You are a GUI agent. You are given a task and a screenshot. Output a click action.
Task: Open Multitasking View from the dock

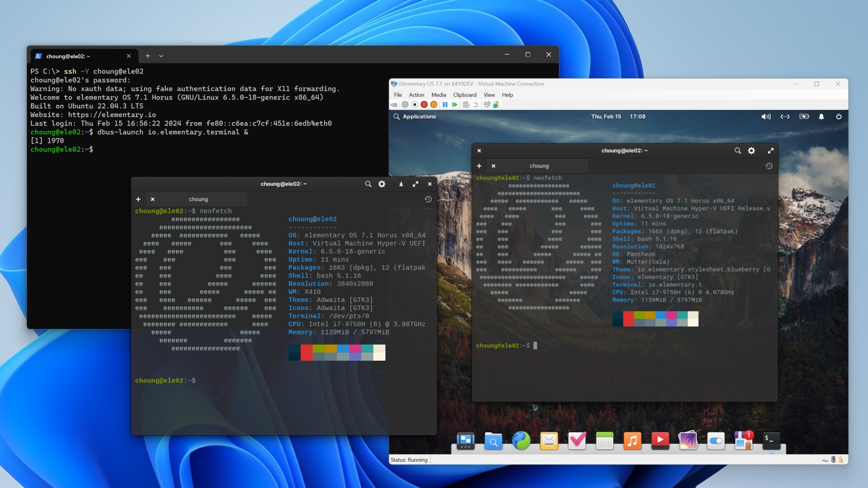tap(465, 441)
